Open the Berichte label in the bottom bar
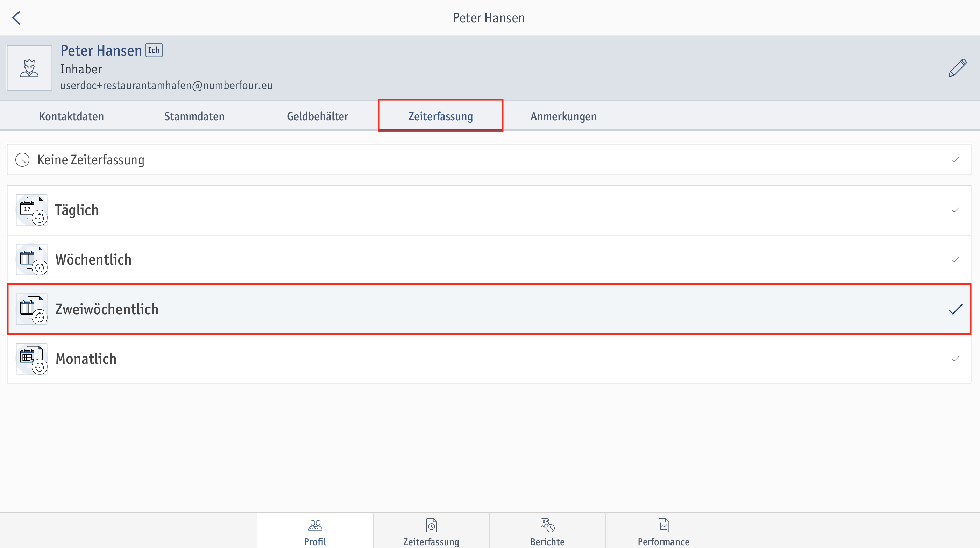 pos(547,542)
